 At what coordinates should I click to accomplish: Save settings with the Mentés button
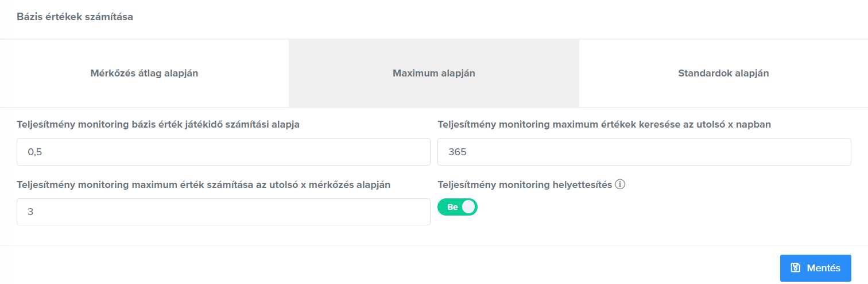816,268
